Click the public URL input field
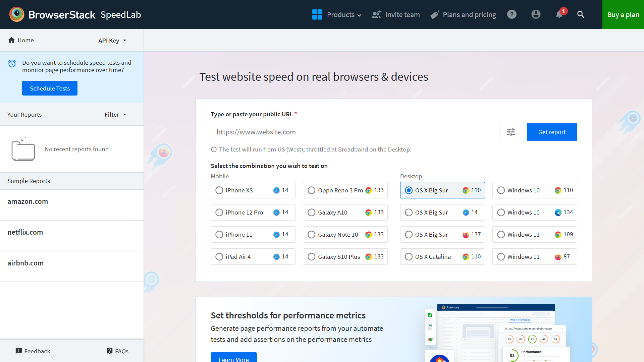 click(355, 132)
